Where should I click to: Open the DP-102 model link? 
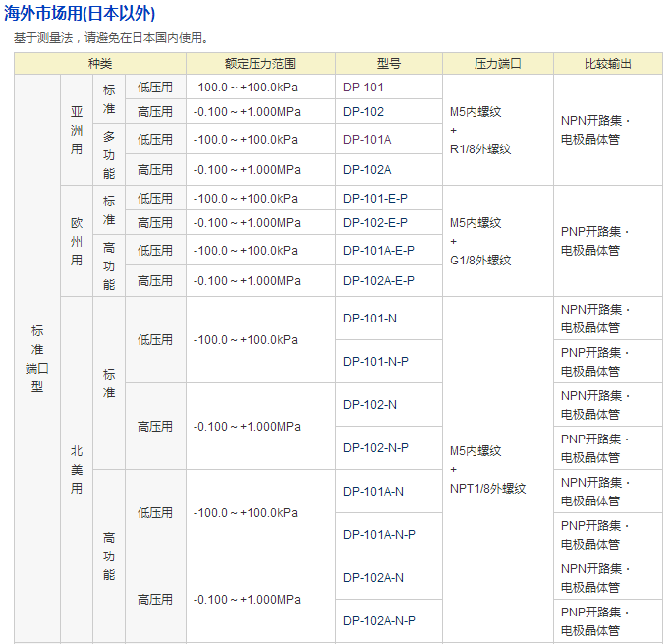coord(363,112)
